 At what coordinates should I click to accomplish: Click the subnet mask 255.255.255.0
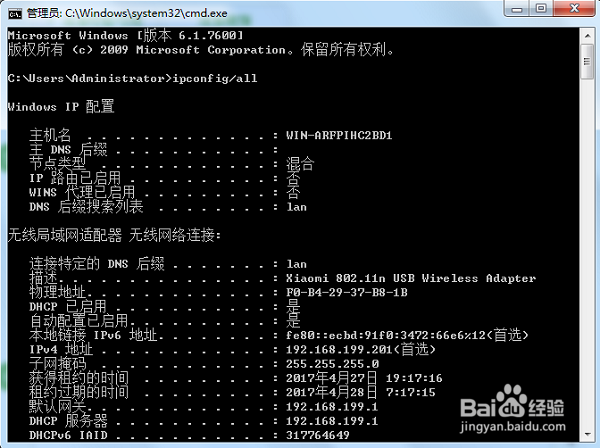click(x=332, y=364)
